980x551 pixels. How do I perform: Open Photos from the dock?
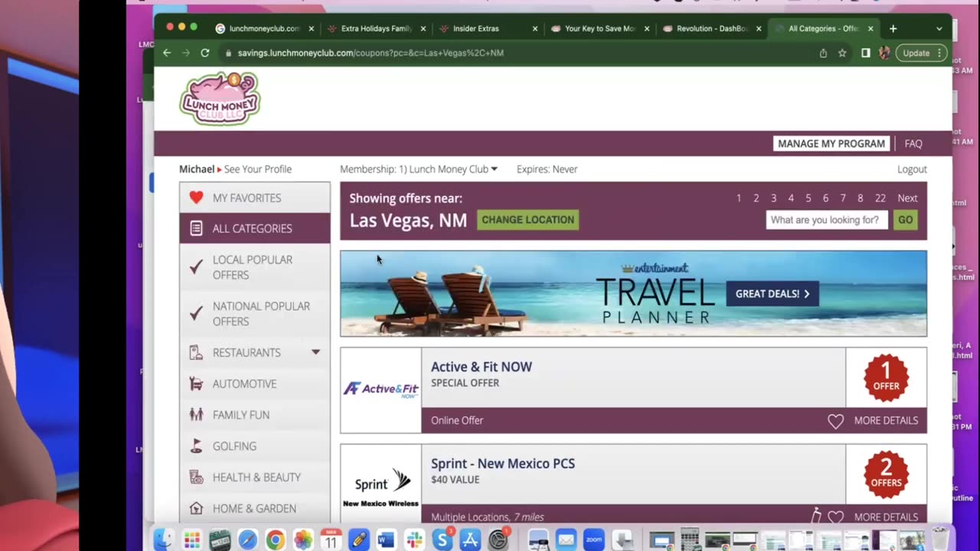click(303, 540)
